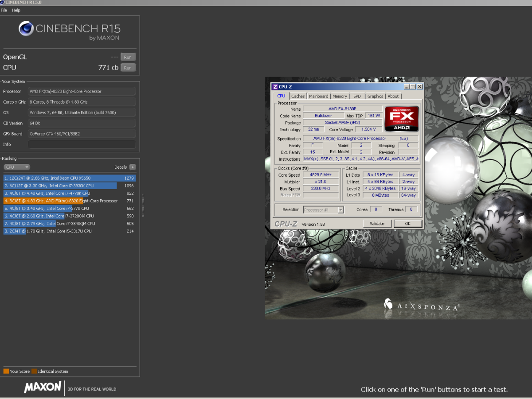Image resolution: width=532 pixels, height=399 pixels.
Task: Open the CPU ranking category dropdown
Action: click(16, 167)
